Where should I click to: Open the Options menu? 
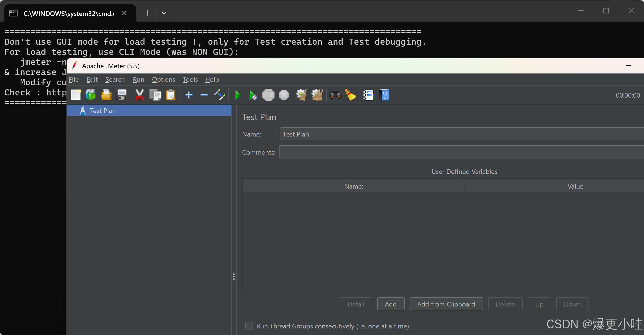(163, 80)
